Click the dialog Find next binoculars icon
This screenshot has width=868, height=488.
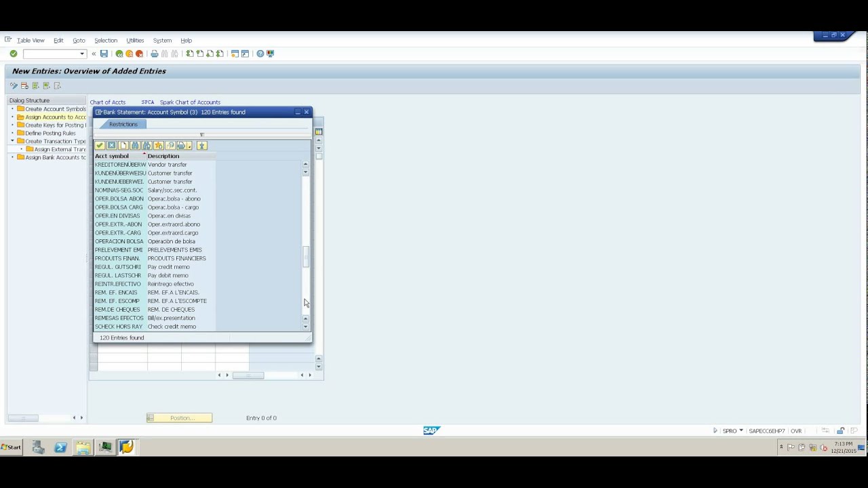coord(146,146)
